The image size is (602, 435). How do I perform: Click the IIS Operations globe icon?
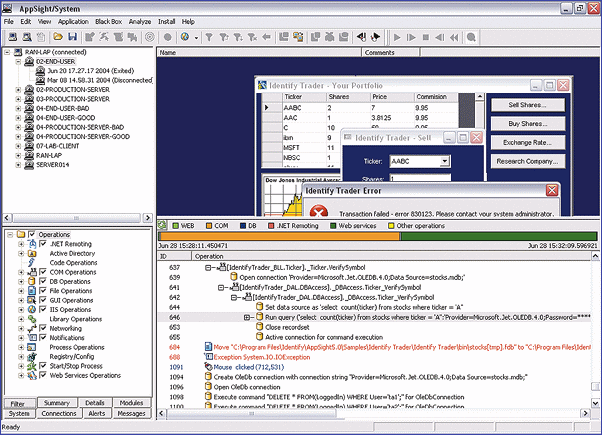point(32,309)
